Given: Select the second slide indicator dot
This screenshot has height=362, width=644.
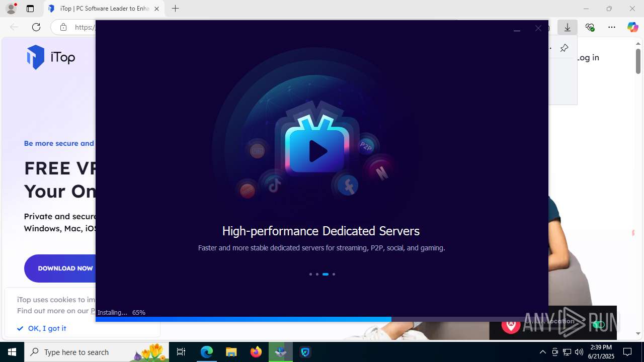Looking at the screenshot, I should tap(317, 274).
